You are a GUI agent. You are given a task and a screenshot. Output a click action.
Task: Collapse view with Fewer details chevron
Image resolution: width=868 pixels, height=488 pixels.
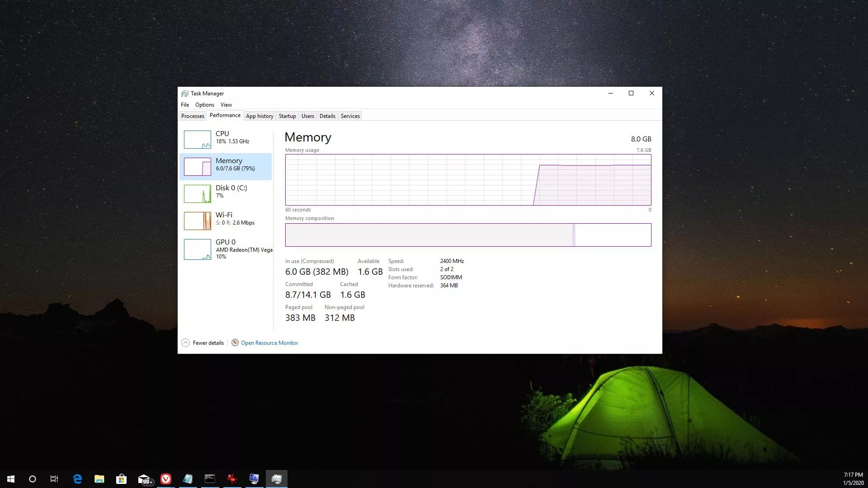(185, 343)
